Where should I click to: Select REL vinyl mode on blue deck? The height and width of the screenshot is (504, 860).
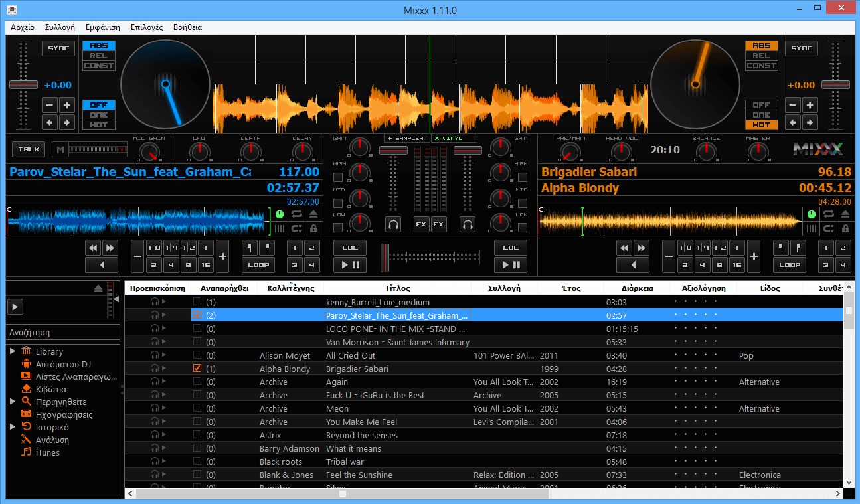point(99,56)
